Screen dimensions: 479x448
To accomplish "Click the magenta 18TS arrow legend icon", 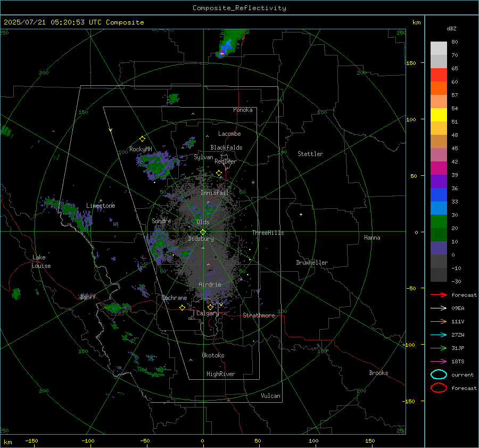I will click(x=439, y=362).
